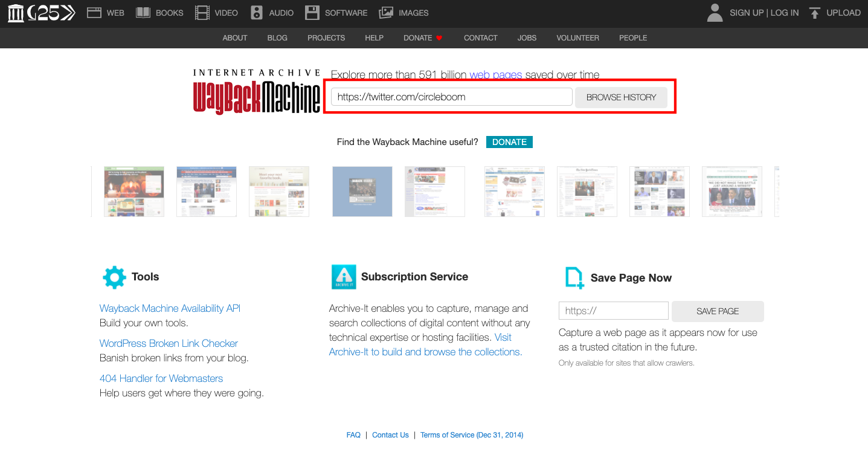The width and height of the screenshot is (868, 449).
Task: Click the Save Page Now document icon
Action: coord(574,278)
